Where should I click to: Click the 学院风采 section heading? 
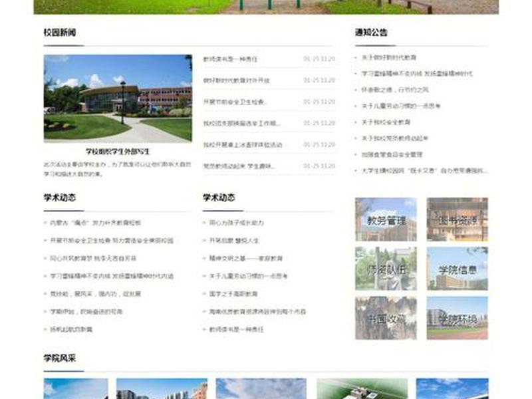(60, 358)
